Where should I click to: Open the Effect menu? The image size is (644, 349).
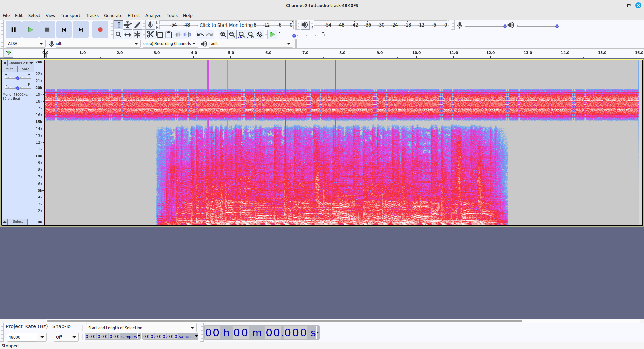pyautogui.click(x=133, y=15)
